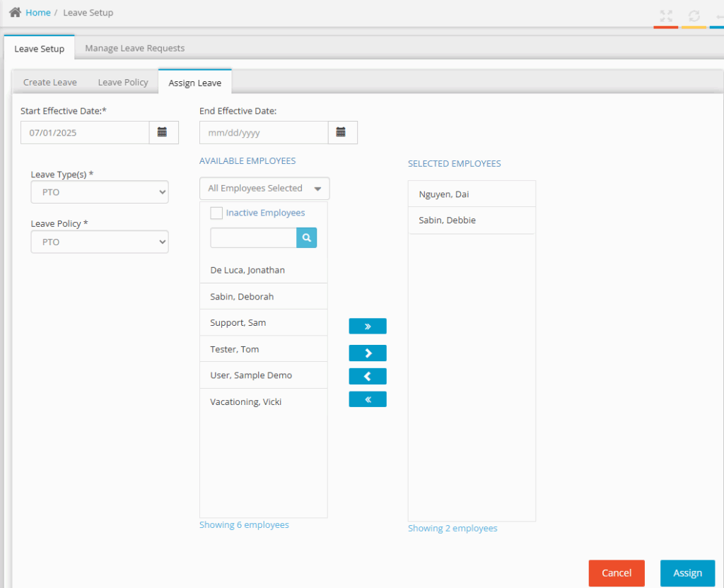Click the Assign button

(687, 572)
